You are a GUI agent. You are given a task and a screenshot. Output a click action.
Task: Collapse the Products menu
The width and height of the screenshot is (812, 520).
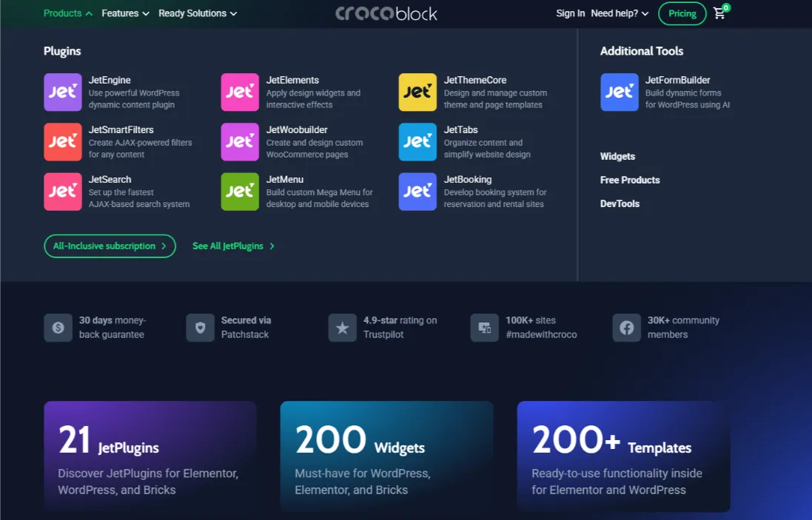pyautogui.click(x=68, y=13)
